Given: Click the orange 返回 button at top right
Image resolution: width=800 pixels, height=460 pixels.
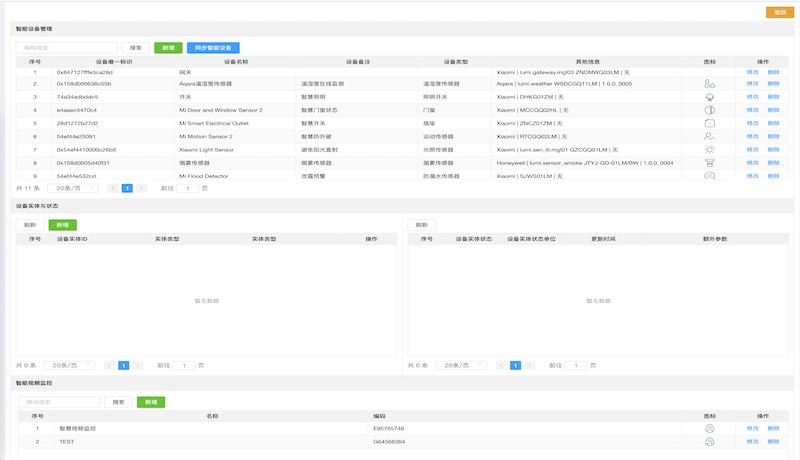Looking at the screenshot, I should point(777,12).
